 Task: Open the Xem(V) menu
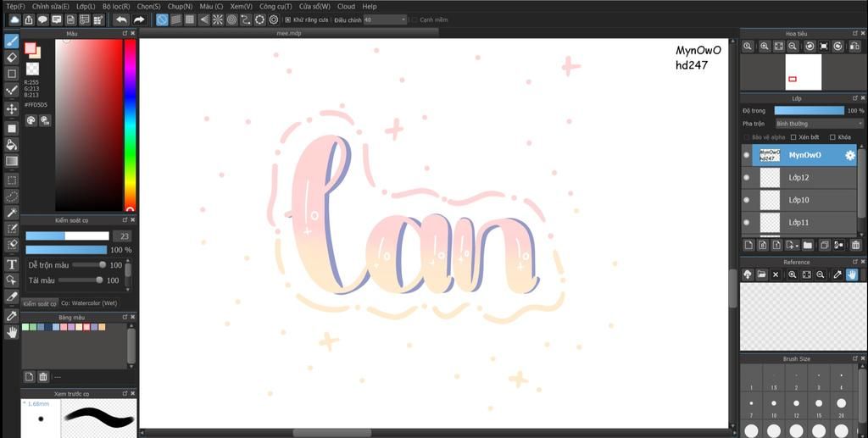[x=242, y=6]
